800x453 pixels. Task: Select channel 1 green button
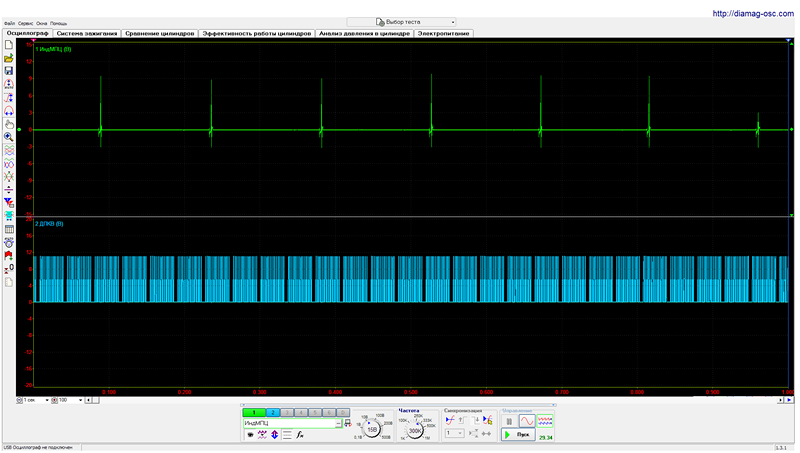(x=254, y=412)
